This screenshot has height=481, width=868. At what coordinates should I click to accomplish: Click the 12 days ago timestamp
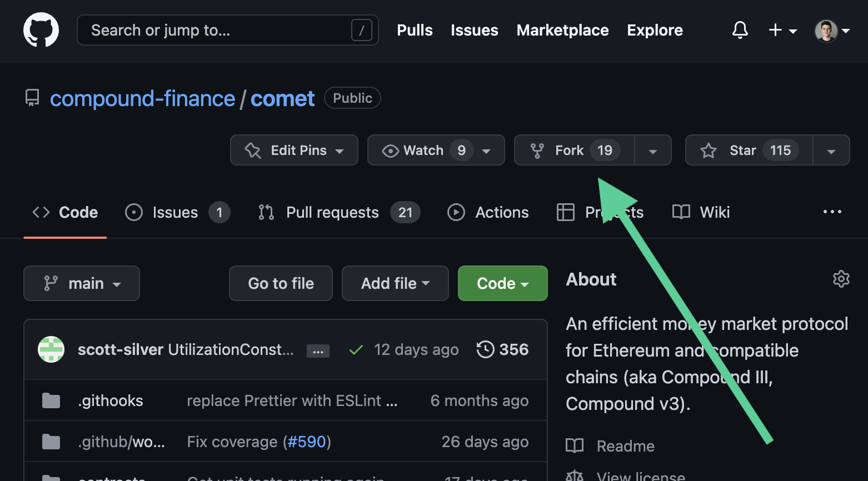tap(416, 349)
